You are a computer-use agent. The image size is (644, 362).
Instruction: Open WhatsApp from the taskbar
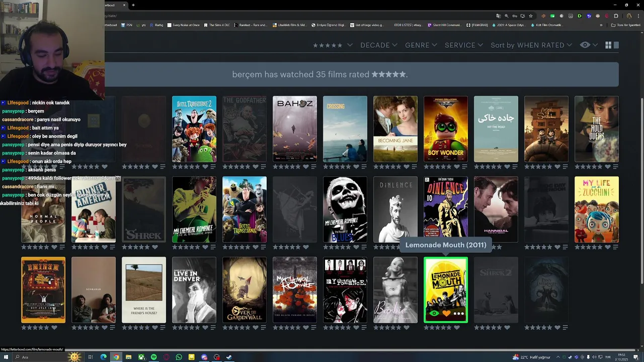click(179, 357)
